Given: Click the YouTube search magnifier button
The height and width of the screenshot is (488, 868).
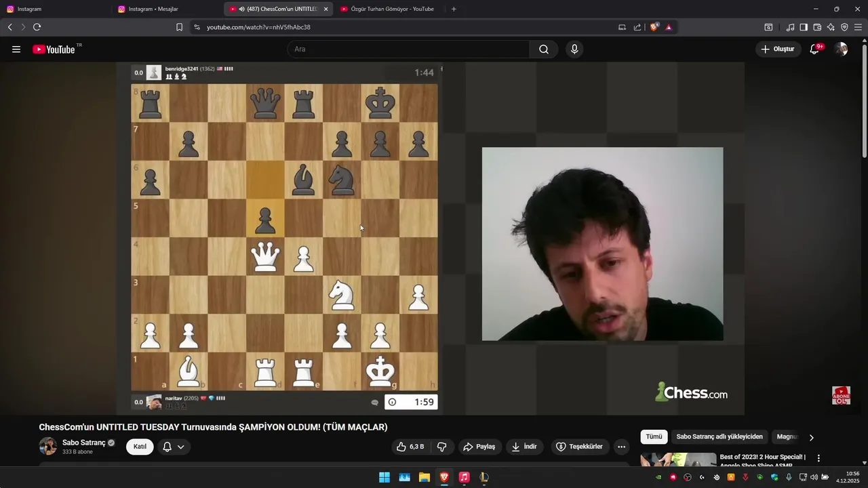Looking at the screenshot, I should (544, 49).
